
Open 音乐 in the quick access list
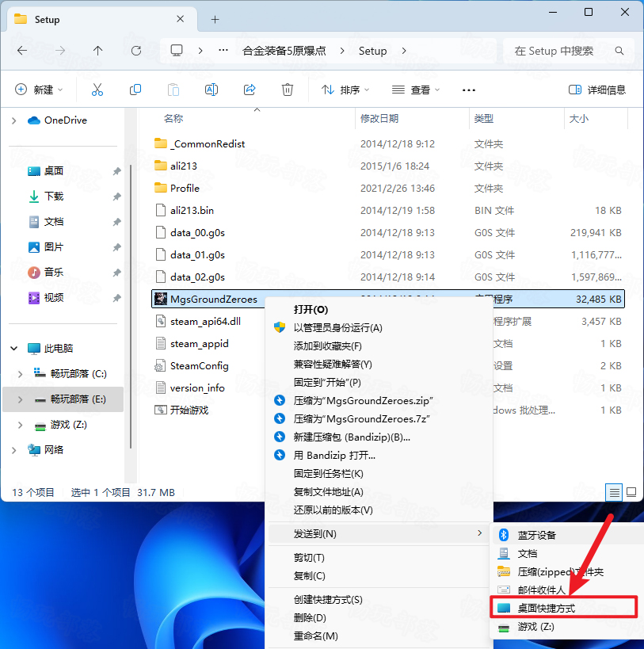click(53, 273)
